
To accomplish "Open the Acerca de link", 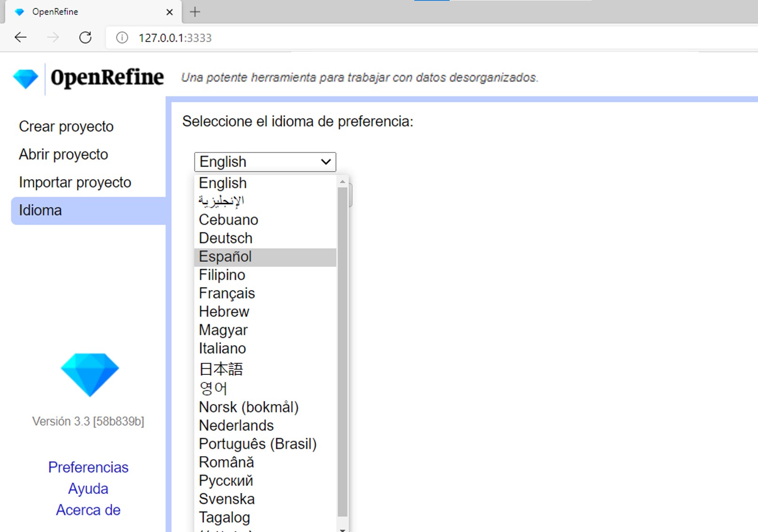I will point(88,510).
